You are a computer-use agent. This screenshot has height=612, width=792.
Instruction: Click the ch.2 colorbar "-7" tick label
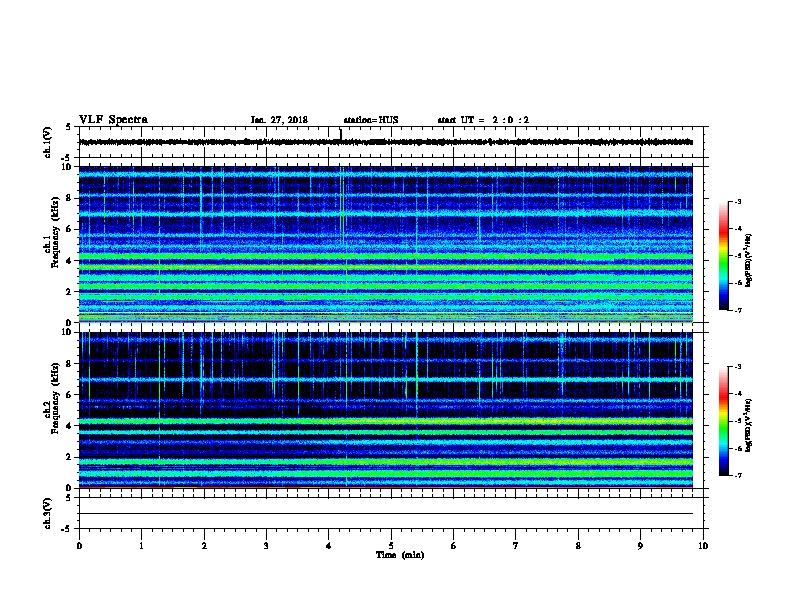coord(737,475)
